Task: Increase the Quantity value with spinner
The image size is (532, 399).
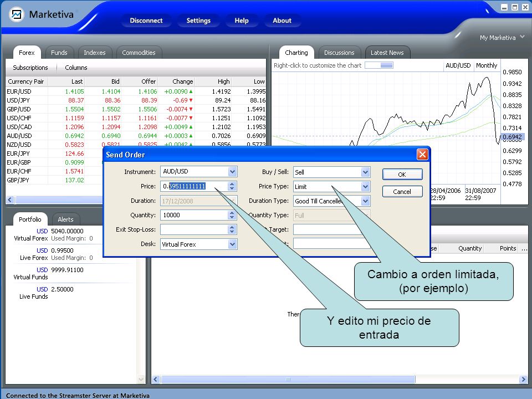Action: 232,213
